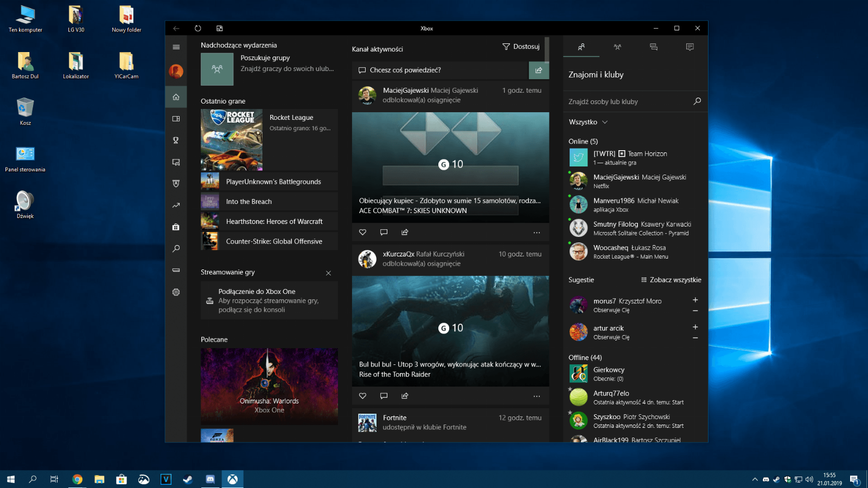The image size is (868, 488).
Task: Open Into the Breach in recent games
Action: click(x=269, y=202)
